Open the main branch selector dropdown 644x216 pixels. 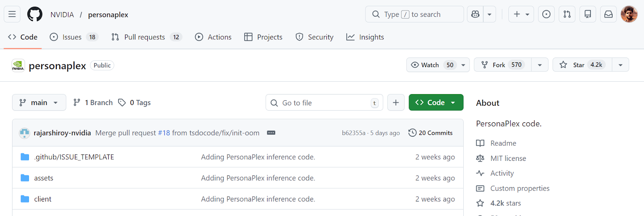click(x=39, y=103)
